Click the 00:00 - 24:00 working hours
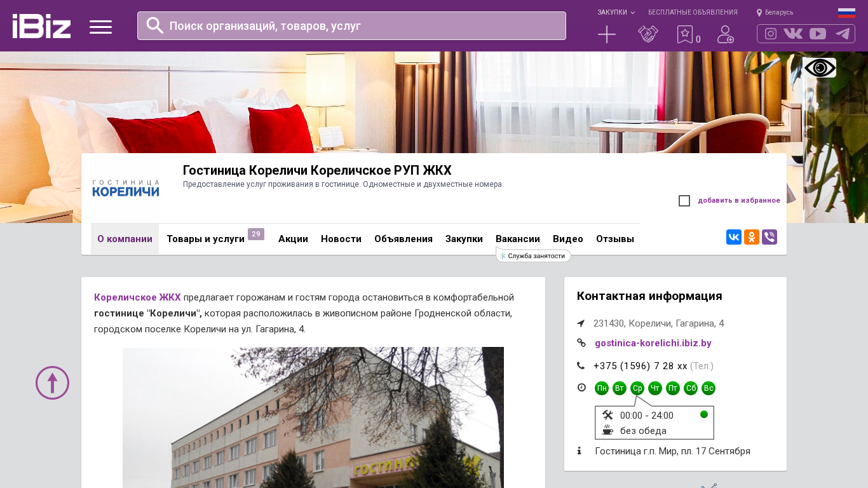This screenshot has width=868, height=488. pos(647,416)
